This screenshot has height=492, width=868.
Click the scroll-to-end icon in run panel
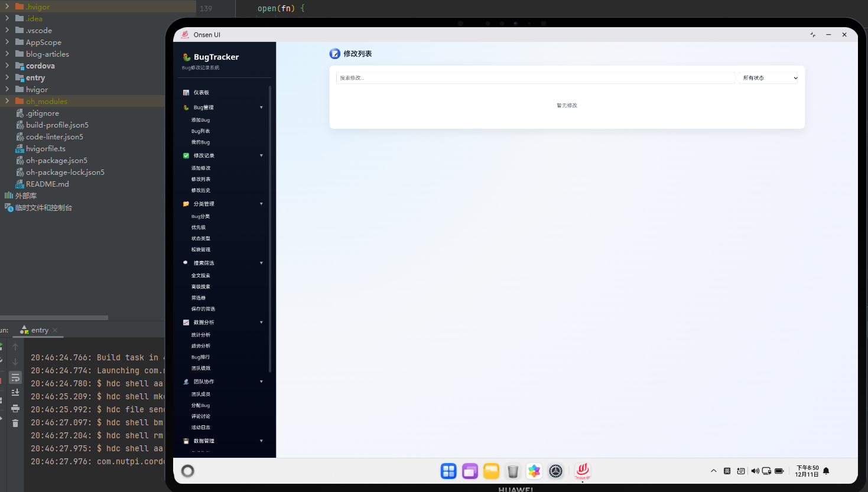pyautogui.click(x=15, y=393)
